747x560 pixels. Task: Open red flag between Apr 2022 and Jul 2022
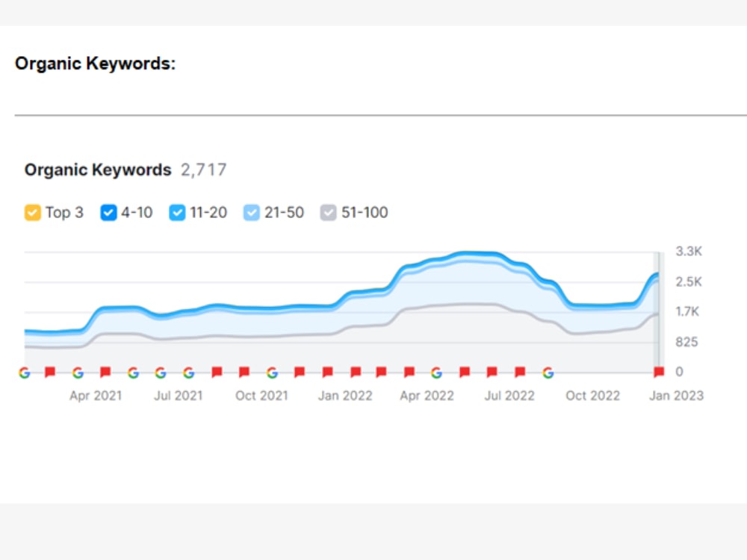coord(465,372)
